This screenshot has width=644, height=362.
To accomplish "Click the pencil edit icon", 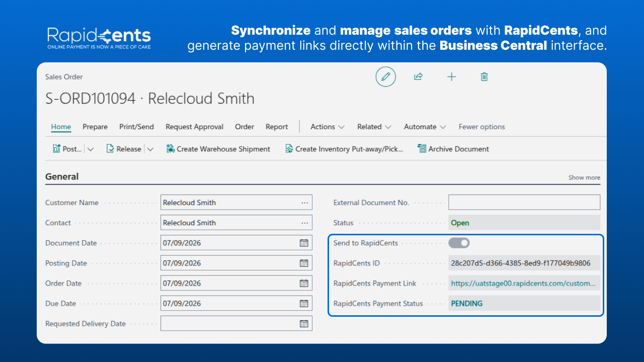I will point(386,77).
